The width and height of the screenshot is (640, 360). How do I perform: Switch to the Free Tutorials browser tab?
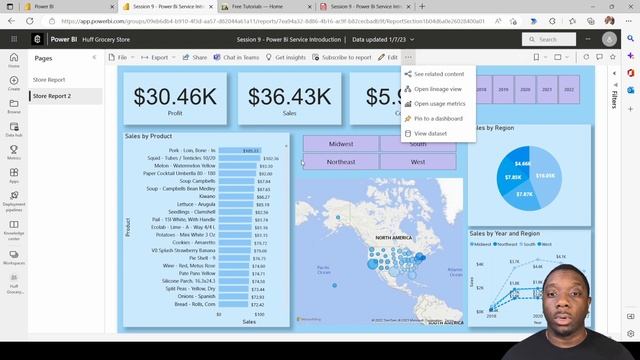pos(266,7)
